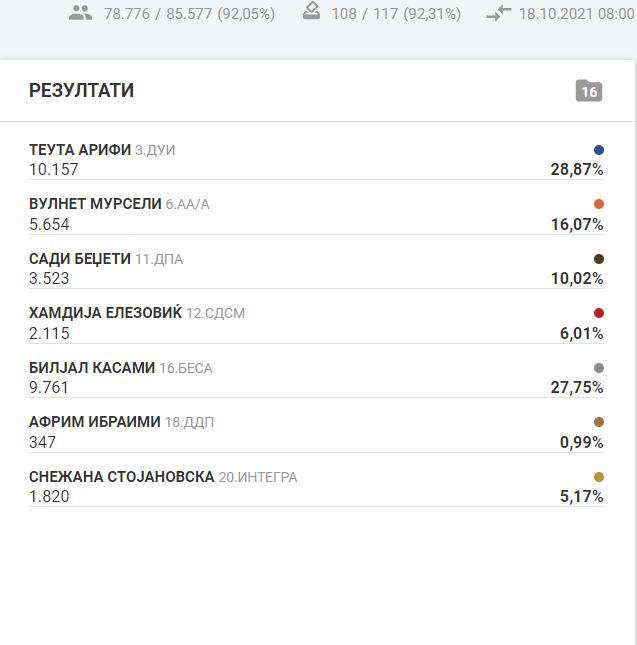Click the opposing arrows icon beside the date

(x=498, y=14)
